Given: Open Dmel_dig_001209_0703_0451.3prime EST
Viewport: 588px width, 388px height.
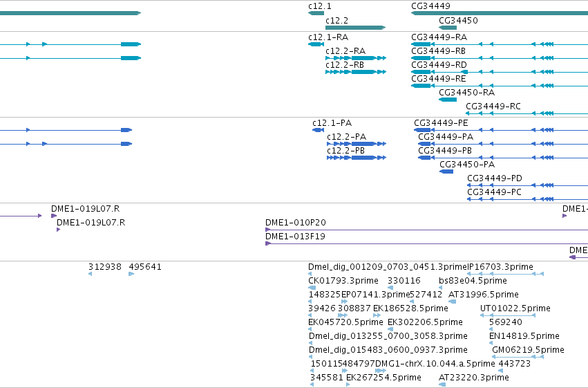Looking at the screenshot, I should point(388,268).
